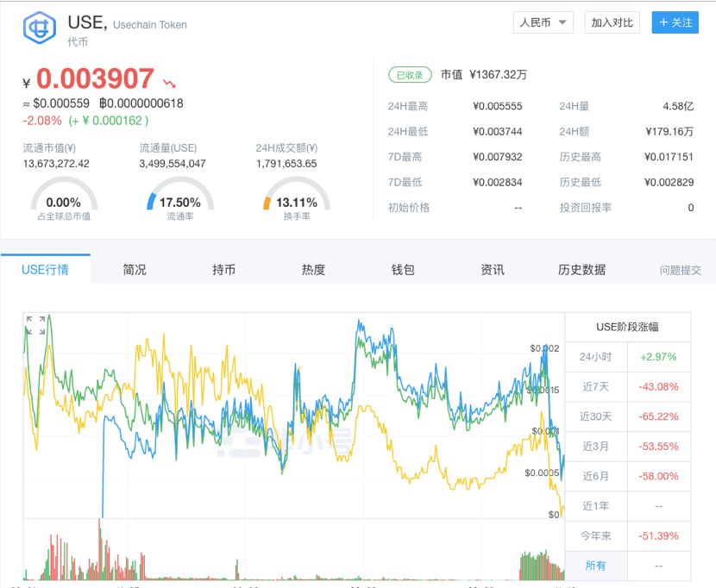
Task: Click the 流通量 value 3,499,554,047
Action: [173, 164]
